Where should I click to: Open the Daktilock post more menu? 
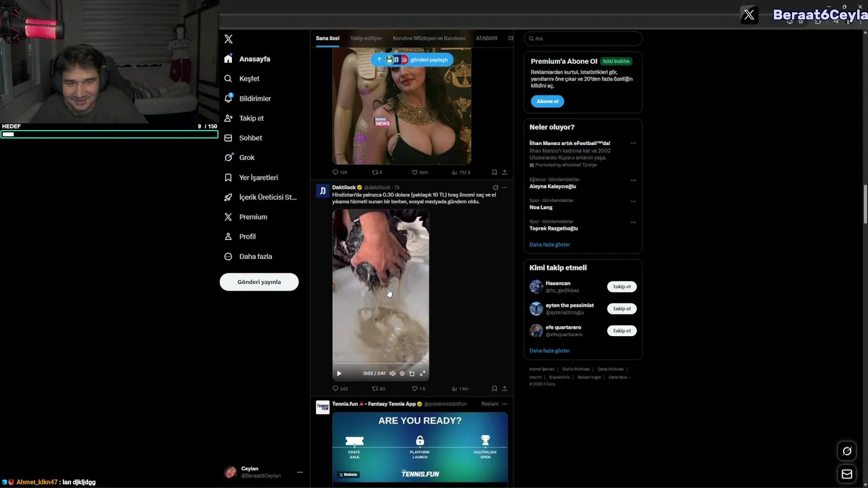point(505,188)
